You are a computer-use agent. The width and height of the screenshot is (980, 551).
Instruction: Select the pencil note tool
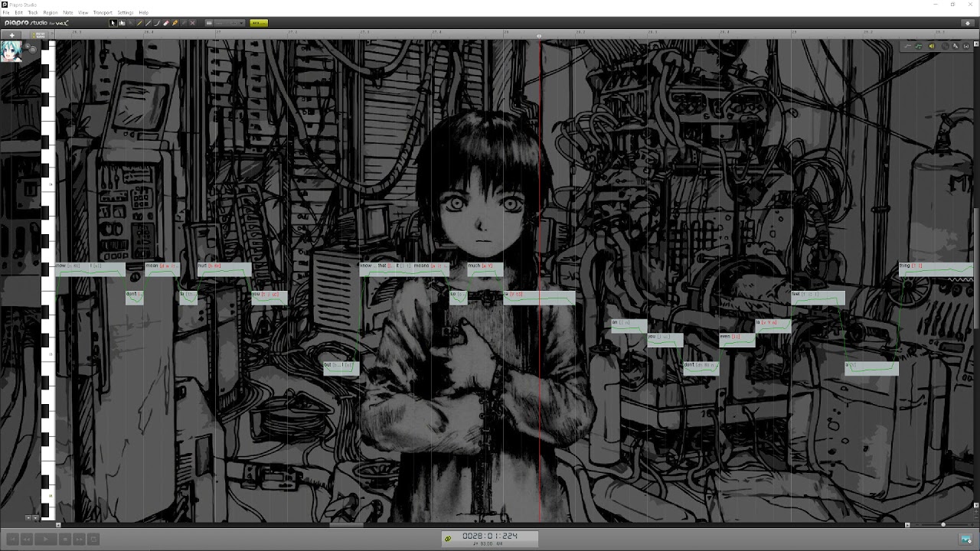(x=139, y=23)
